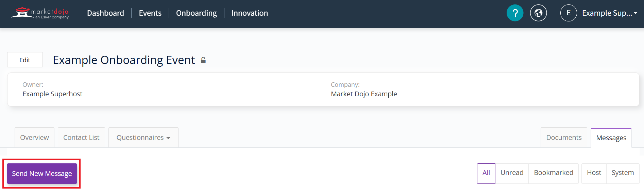The height and width of the screenshot is (194, 644).
Task: Click the globe language icon
Action: pyautogui.click(x=538, y=13)
